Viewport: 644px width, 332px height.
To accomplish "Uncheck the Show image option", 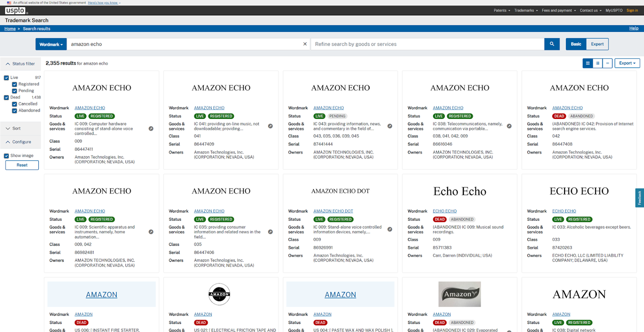I will [6, 156].
